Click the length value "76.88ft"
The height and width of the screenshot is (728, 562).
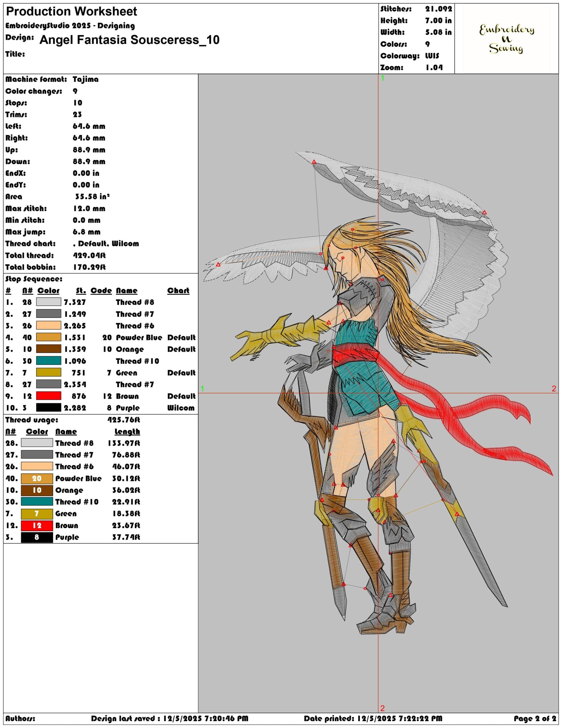pyautogui.click(x=126, y=455)
